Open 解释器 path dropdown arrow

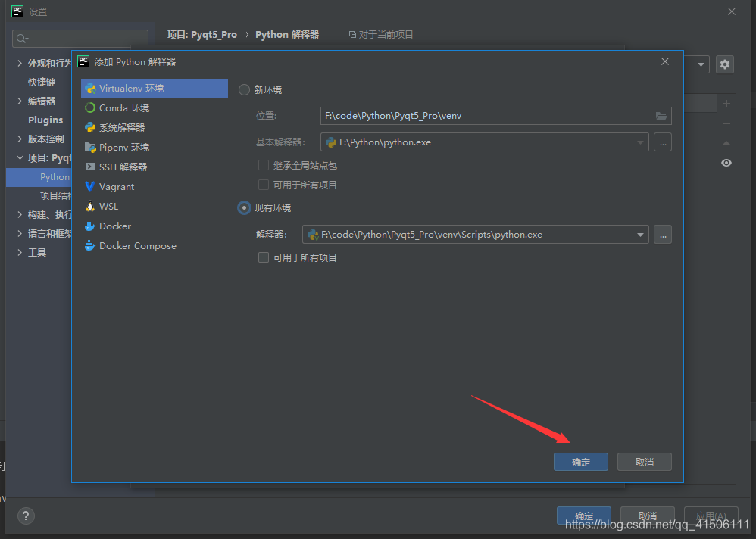tap(640, 235)
